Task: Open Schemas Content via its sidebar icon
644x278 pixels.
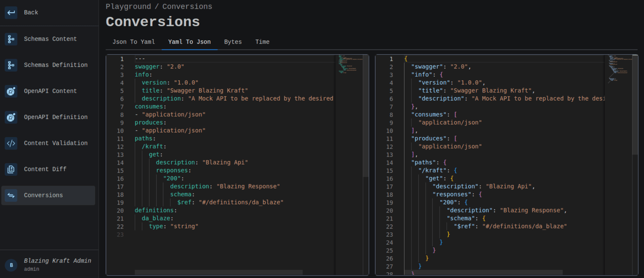Action: [11, 39]
